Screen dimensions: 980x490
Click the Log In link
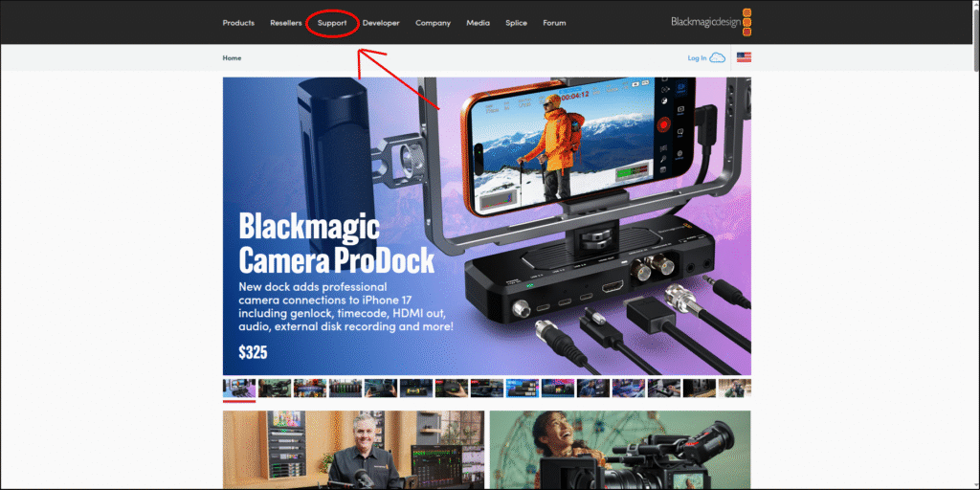(697, 57)
